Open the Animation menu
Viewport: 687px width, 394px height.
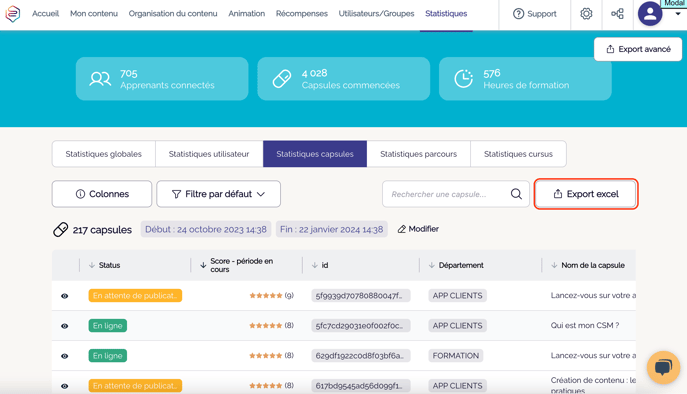pyautogui.click(x=246, y=14)
